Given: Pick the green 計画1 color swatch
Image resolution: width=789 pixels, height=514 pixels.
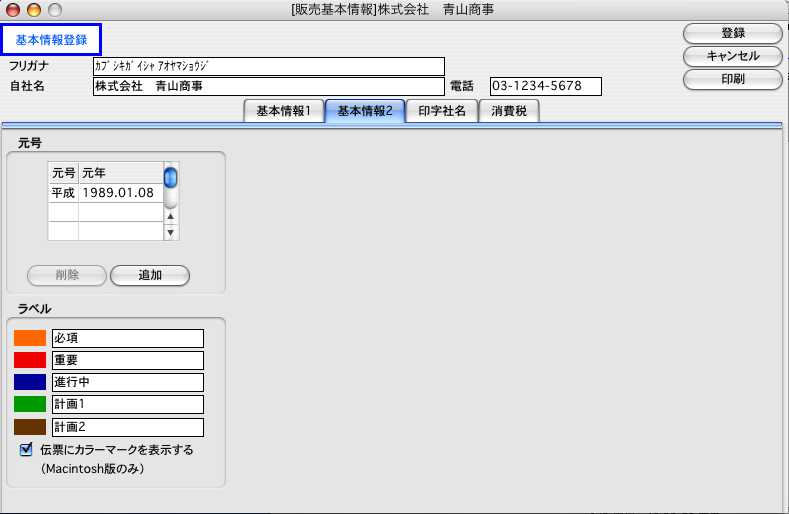Looking at the screenshot, I should click(30, 404).
